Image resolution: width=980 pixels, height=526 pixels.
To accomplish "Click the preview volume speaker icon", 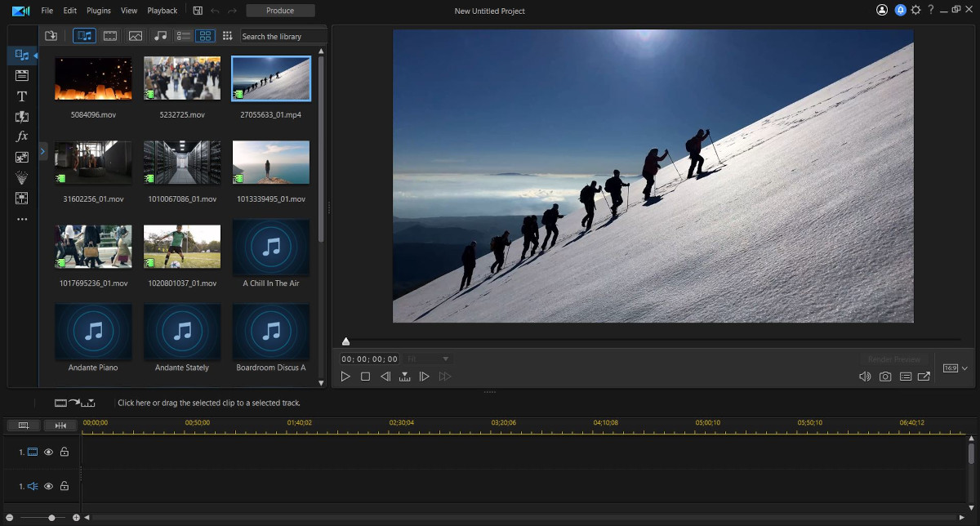I will click(x=864, y=376).
